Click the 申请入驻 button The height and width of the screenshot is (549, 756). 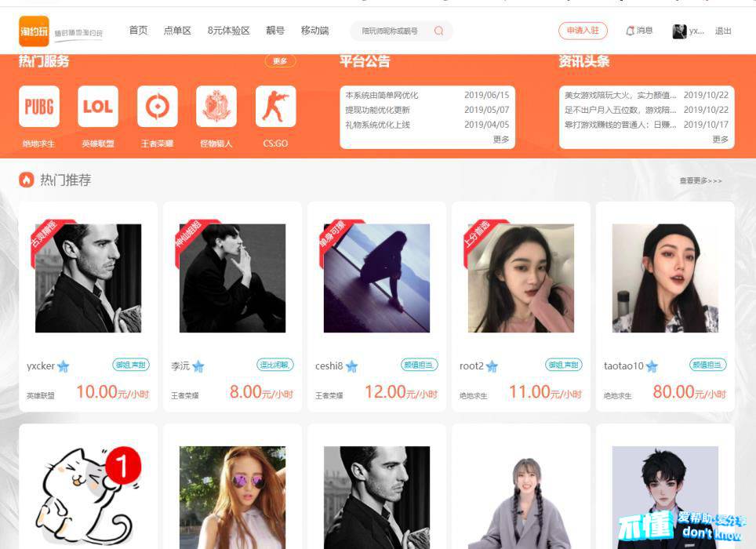pyautogui.click(x=583, y=31)
